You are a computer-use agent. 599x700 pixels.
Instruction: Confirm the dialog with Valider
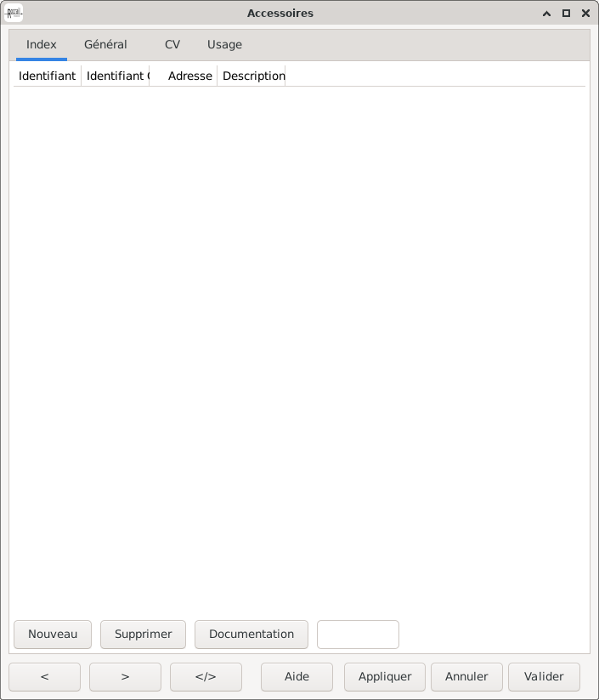pos(544,676)
